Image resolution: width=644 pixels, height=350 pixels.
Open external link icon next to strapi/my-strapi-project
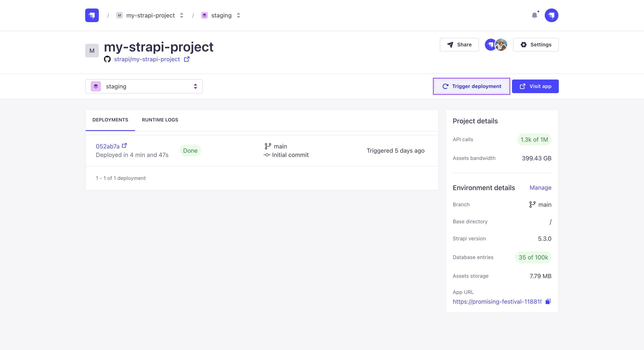(187, 59)
